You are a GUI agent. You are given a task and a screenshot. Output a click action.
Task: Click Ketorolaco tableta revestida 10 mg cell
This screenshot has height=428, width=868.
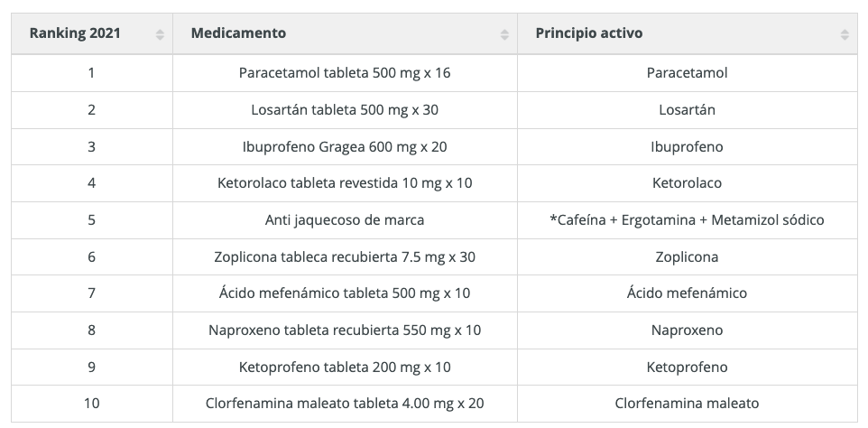[345, 183]
